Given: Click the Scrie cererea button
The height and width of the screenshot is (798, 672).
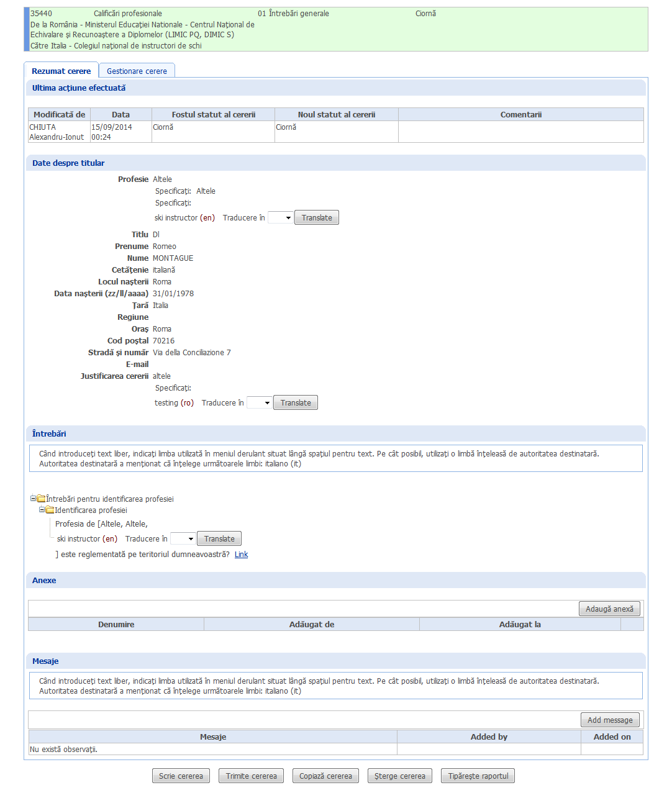Looking at the screenshot, I should 181,776.
